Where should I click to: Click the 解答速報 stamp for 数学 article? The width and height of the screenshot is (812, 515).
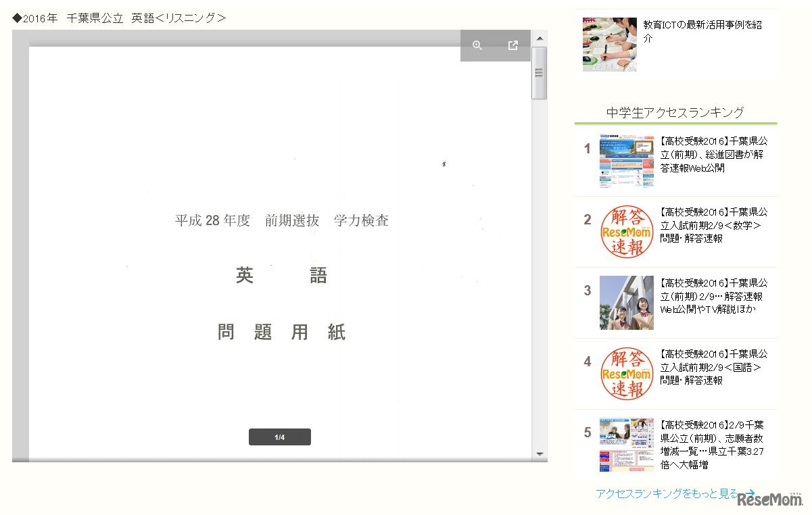(x=625, y=231)
